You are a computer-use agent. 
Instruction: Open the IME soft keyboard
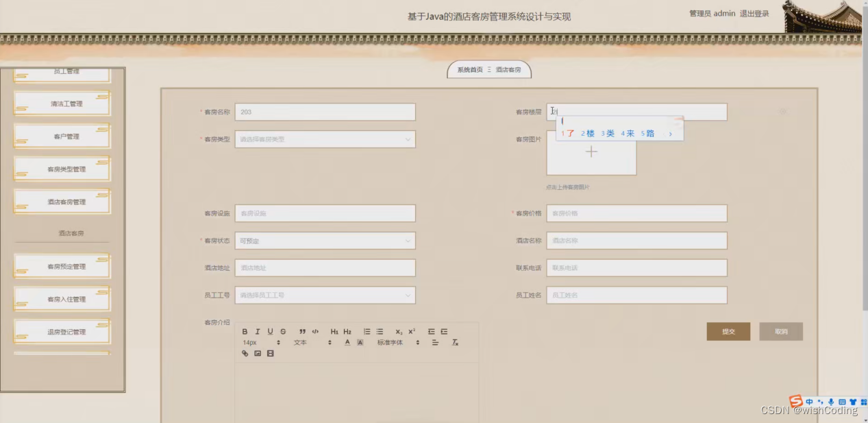click(x=842, y=402)
